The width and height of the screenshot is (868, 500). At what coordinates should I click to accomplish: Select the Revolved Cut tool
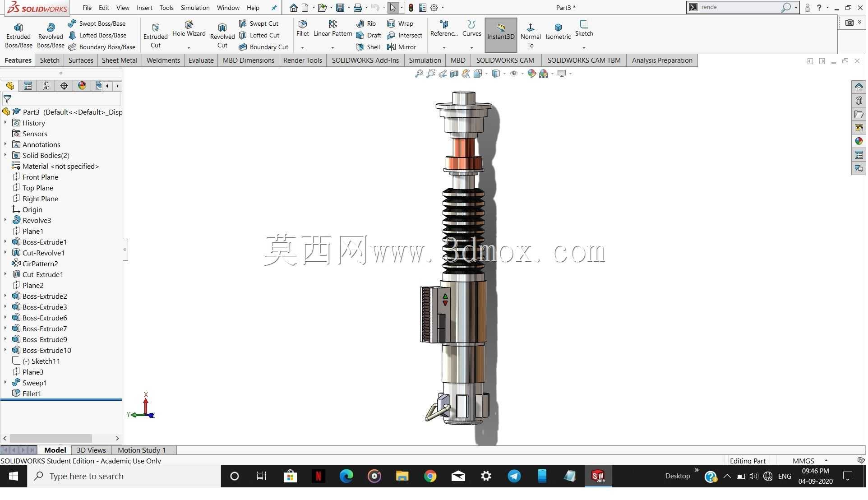[x=222, y=35]
